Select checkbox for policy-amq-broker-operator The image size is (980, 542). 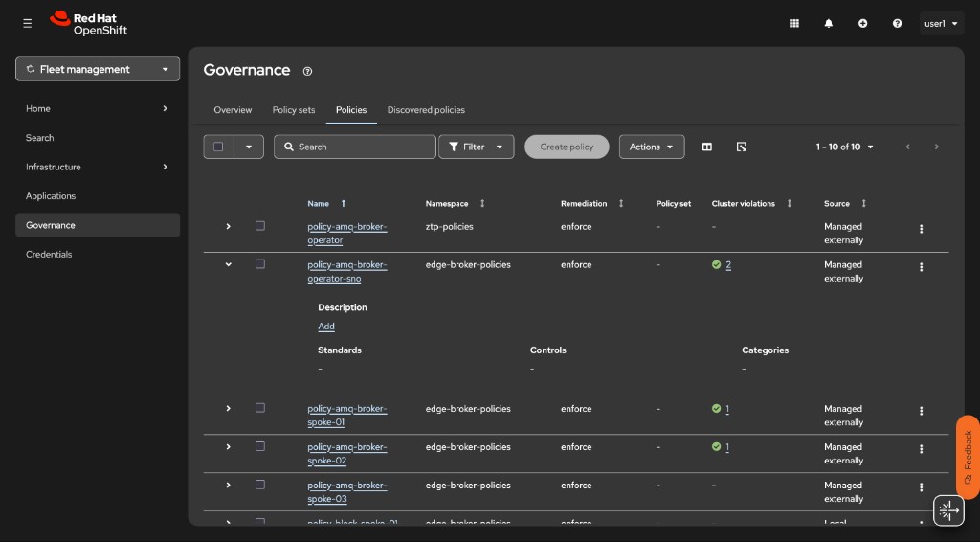click(260, 226)
